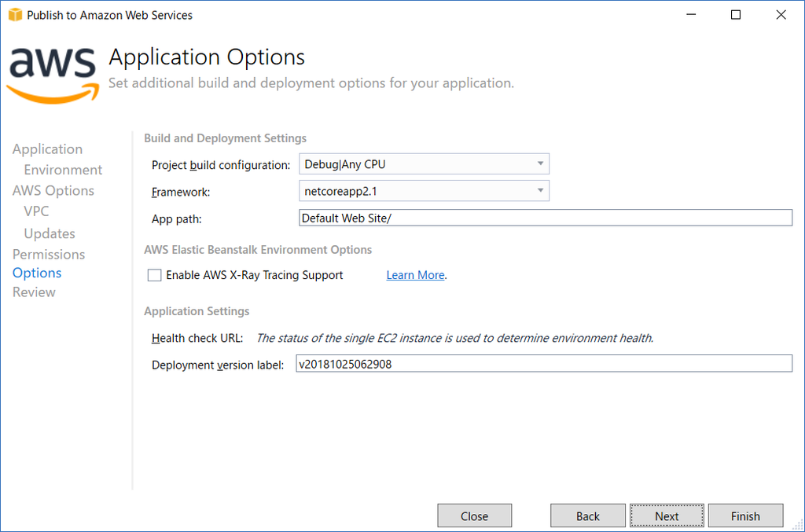Image resolution: width=805 pixels, height=532 pixels.
Task: Go to the Review step
Action: 34,292
